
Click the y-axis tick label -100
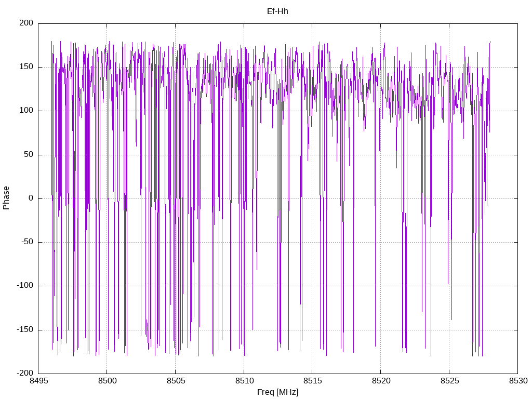pyautogui.click(x=25, y=286)
